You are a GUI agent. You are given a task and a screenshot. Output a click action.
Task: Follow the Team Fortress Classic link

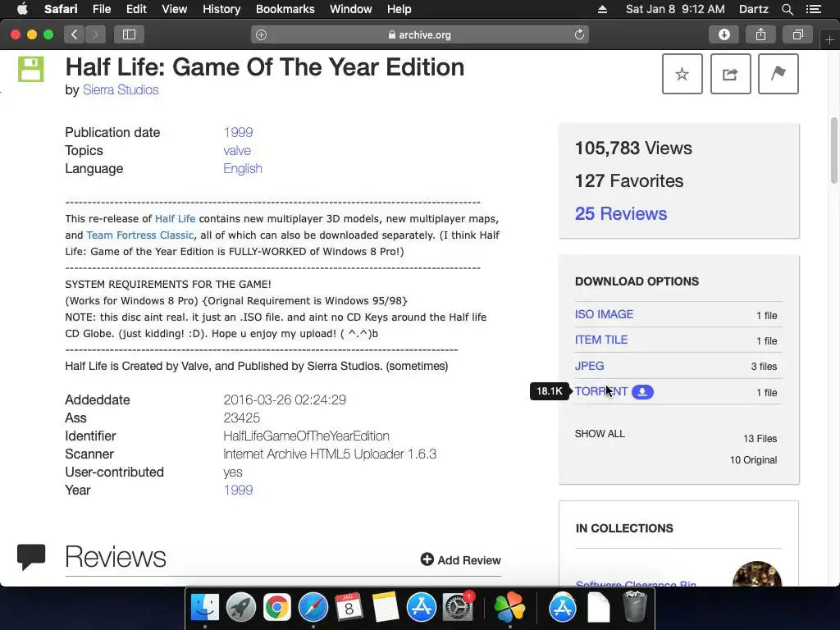139,235
